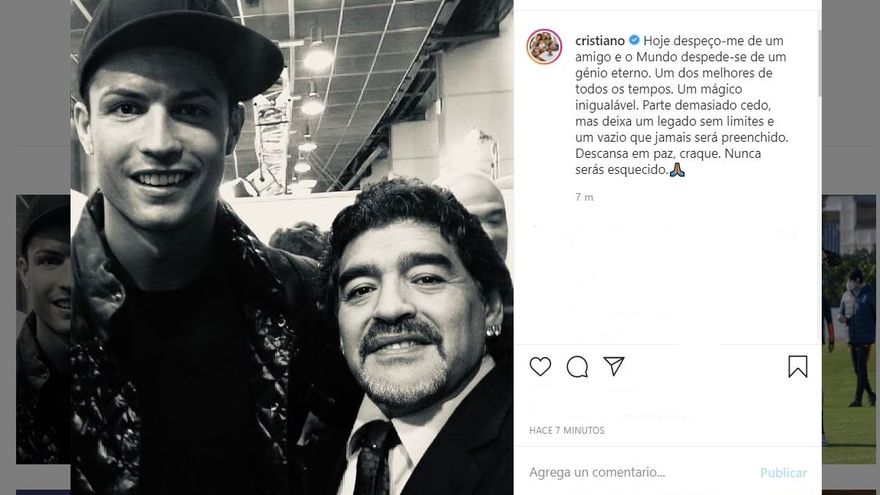Click the blue verified badge beside cristiano
This screenshot has width=880, height=495.
pyautogui.click(x=634, y=40)
